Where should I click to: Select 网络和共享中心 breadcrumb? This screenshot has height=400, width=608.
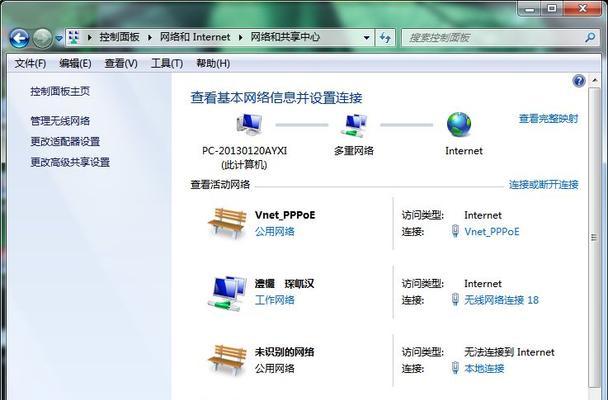coord(285,37)
